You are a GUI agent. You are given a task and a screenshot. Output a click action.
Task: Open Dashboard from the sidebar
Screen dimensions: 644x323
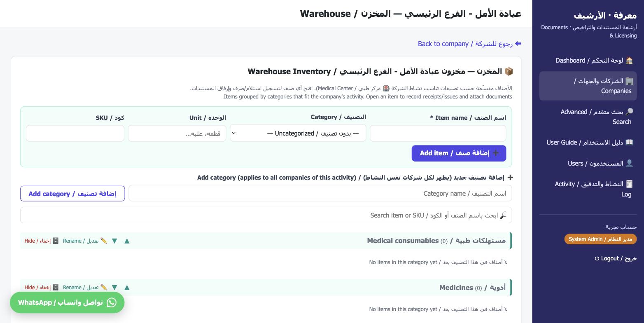(588, 61)
